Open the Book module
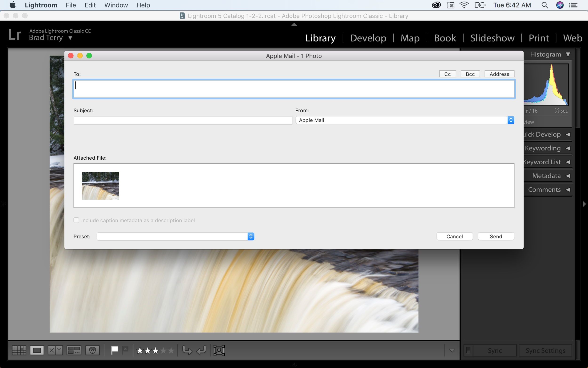 point(445,38)
